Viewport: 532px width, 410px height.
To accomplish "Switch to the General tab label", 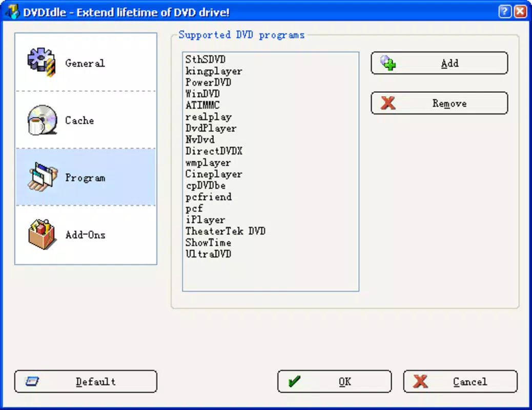I will click(x=85, y=63).
